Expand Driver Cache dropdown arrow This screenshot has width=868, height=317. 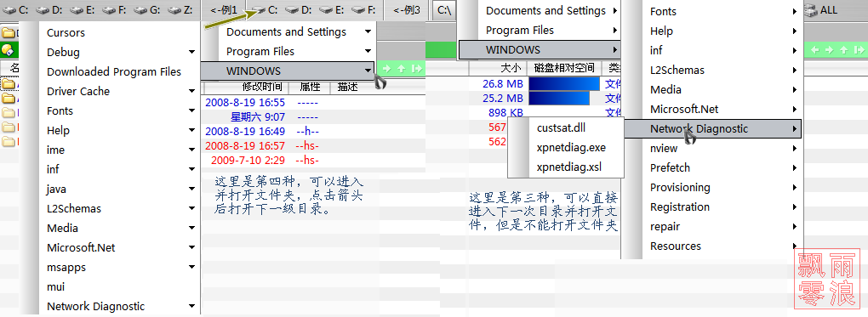coord(192,91)
